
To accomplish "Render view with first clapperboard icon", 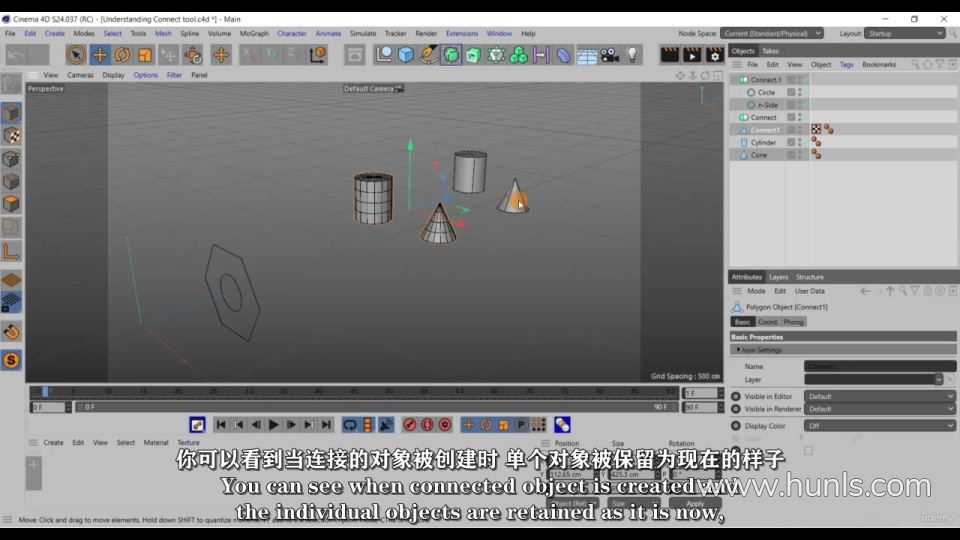I will (669, 55).
